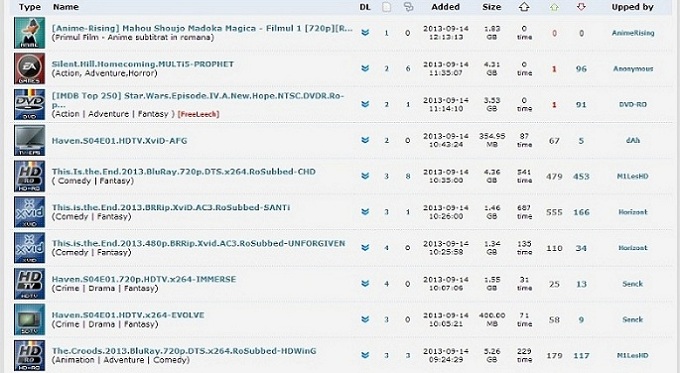Click 6 comments count on Silent Hill row
This screenshot has height=373, width=680.
408,69
